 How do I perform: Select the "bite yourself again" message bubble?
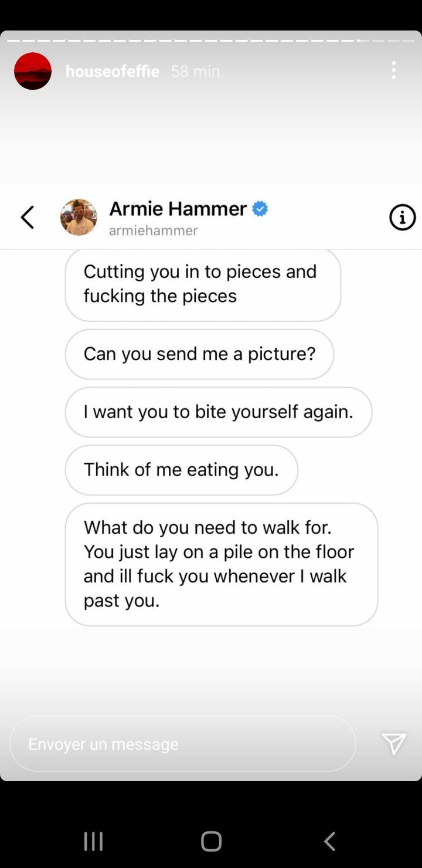pyautogui.click(x=218, y=412)
